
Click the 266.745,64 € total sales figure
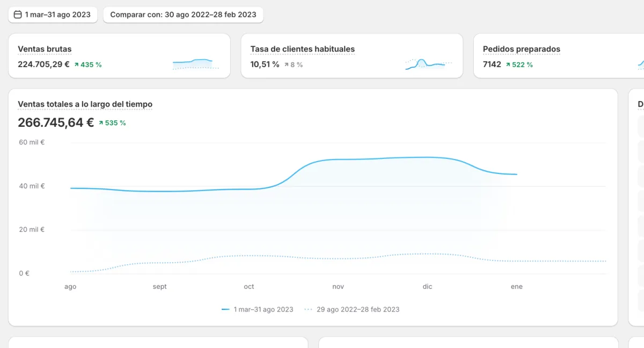(56, 122)
